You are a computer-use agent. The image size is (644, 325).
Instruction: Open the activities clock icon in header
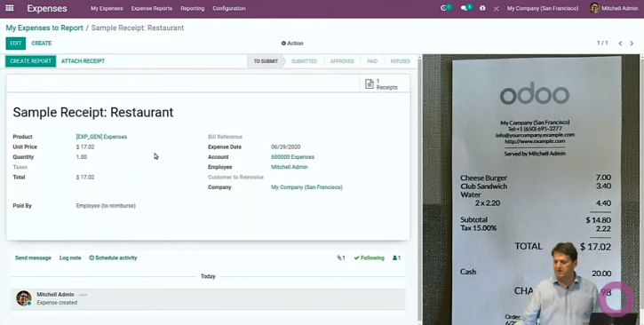click(446, 8)
